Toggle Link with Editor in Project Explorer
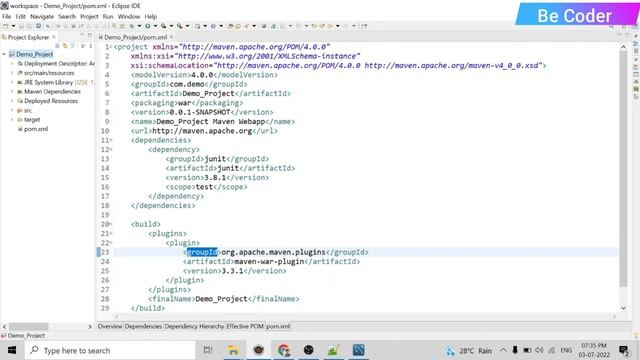This screenshot has width=640, height=360. [65, 46]
